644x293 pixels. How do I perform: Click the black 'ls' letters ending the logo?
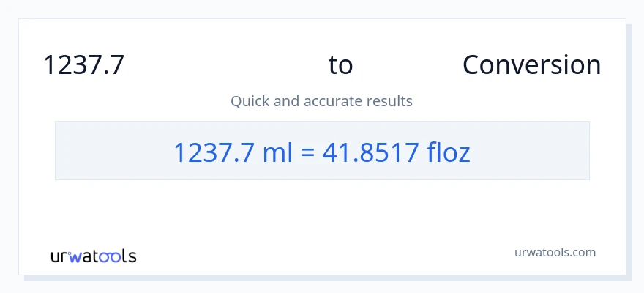pos(129,256)
